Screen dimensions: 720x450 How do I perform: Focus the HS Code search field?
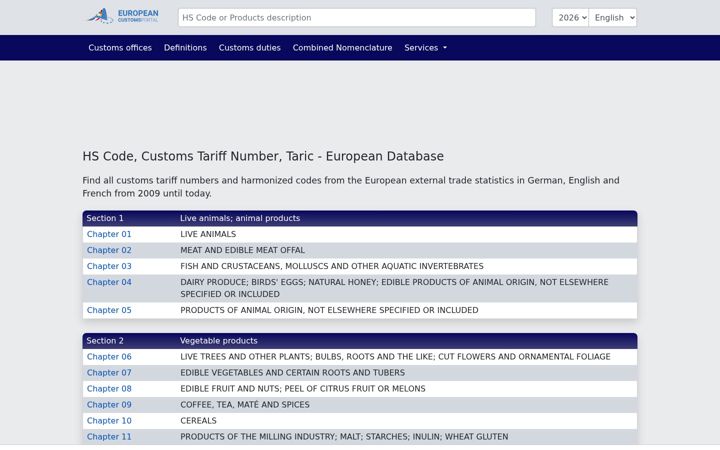click(x=356, y=17)
